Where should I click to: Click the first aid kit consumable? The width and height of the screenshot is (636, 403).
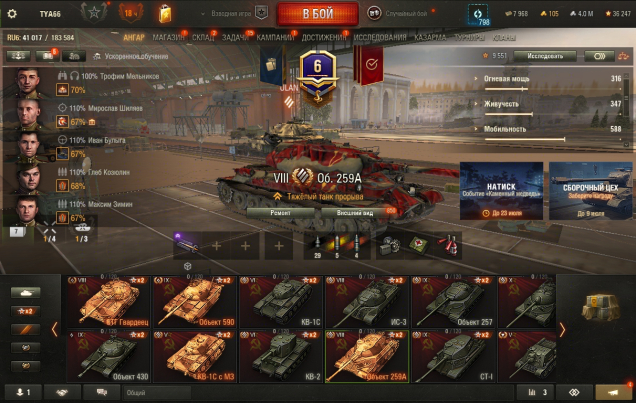[x=418, y=245]
